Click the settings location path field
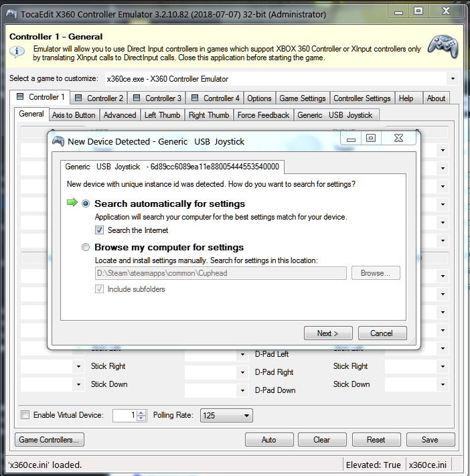 click(x=221, y=273)
